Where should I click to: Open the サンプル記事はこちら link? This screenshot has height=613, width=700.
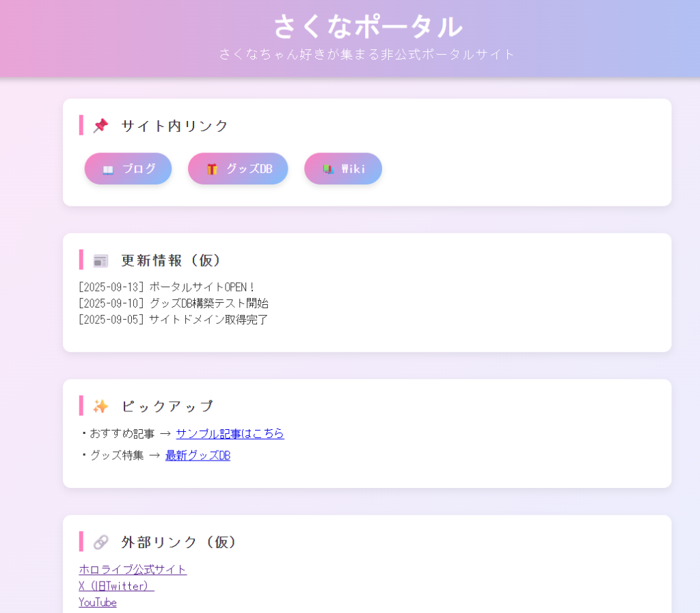pyautogui.click(x=230, y=433)
